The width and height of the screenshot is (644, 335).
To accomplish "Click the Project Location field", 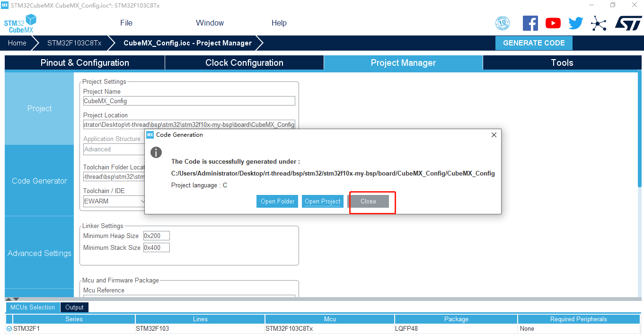I will point(189,124).
